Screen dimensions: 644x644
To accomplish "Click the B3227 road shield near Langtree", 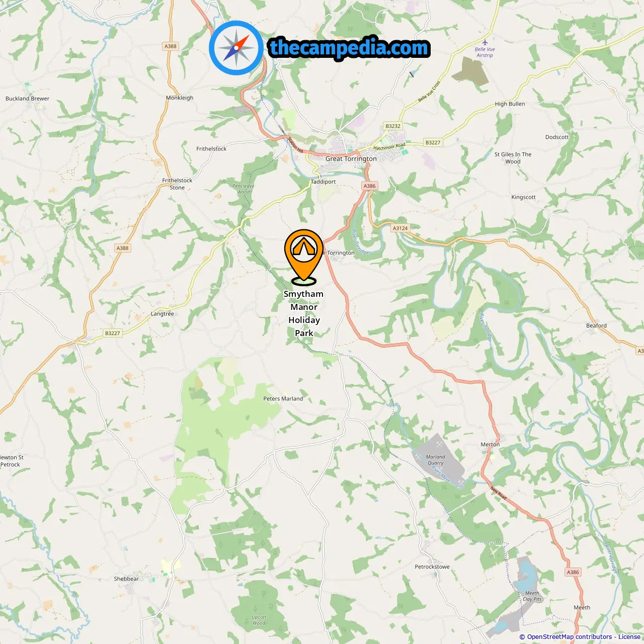I will [113, 333].
